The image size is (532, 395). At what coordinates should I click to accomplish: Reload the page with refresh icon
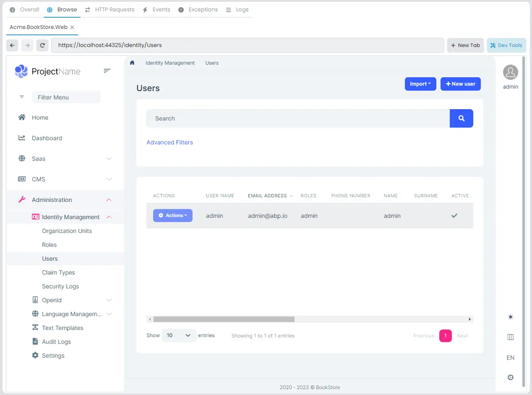pos(42,45)
